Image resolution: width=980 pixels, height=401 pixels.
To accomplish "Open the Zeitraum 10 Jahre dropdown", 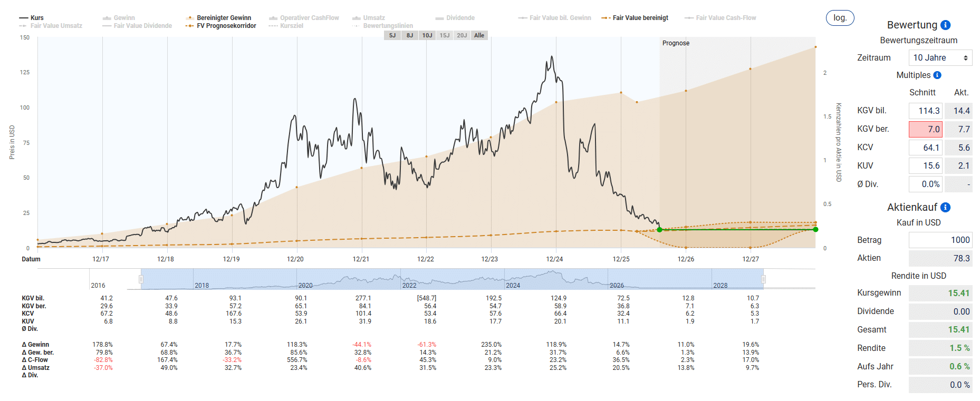I will pyautogui.click(x=940, y=58).
